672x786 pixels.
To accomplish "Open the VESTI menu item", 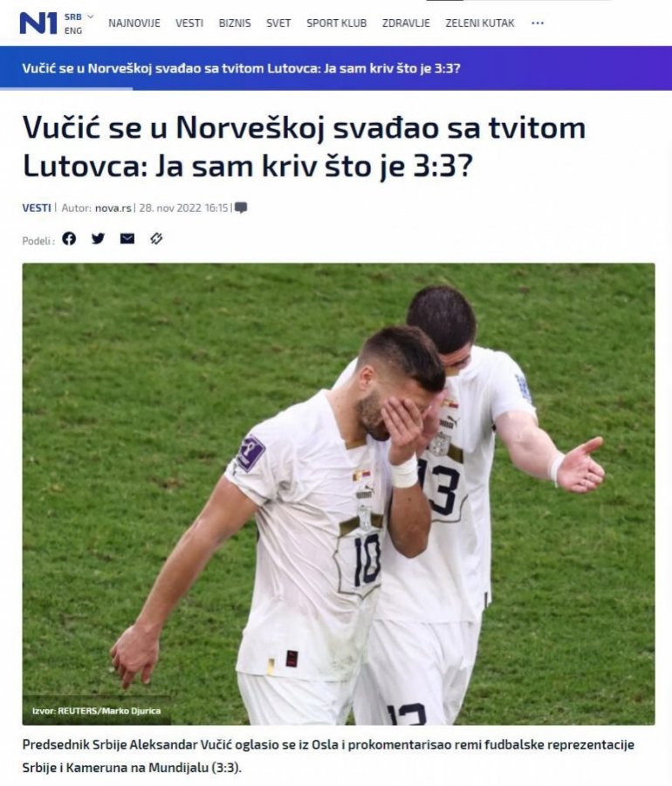I will pos(189,23).
